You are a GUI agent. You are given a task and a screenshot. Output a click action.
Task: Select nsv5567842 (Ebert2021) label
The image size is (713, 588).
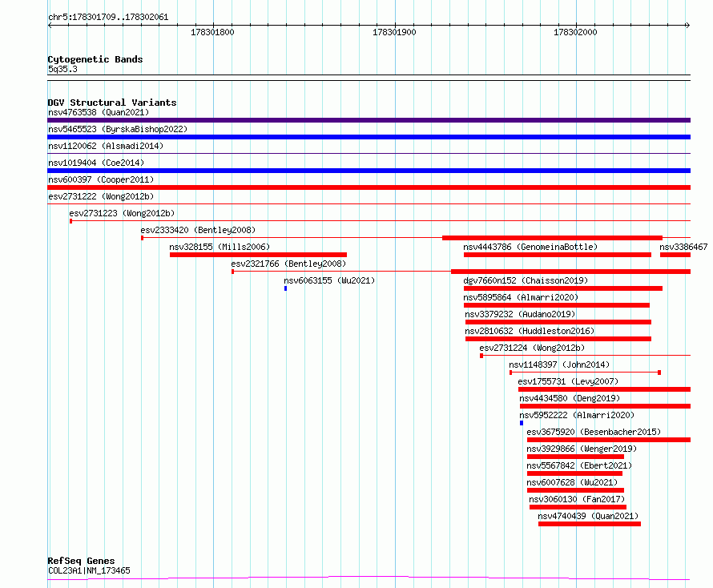pyautogui.click(x=579, y=465)
